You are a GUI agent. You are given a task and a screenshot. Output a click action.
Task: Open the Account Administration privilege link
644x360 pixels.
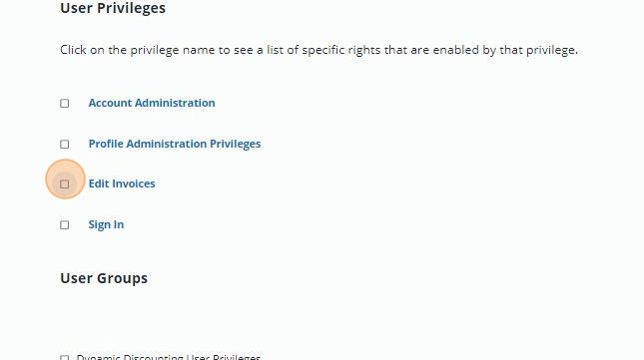(152, 103)
